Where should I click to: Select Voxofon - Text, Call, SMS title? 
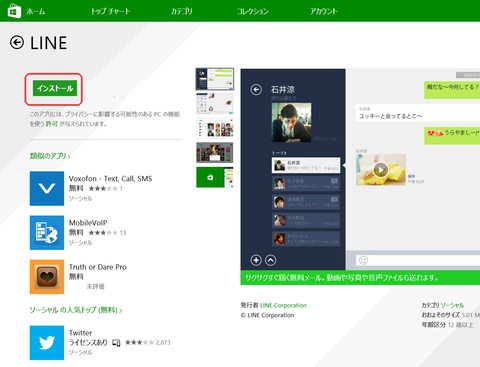(x=110, y=179)
